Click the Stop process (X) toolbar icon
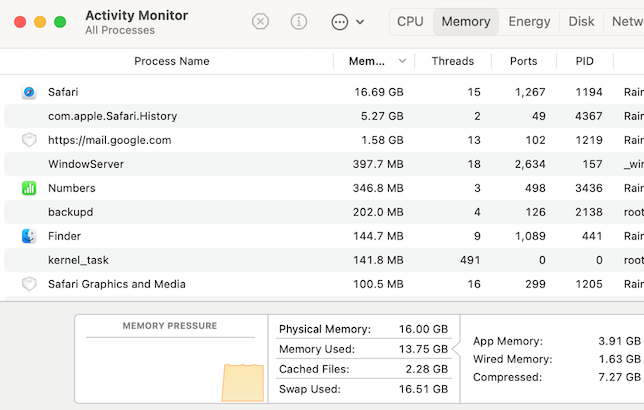The height and width of the screenshot is (410, 644). click(260, 21)
